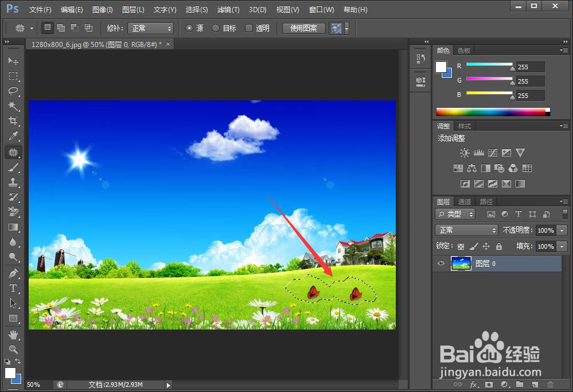
Task: Add a Brightness/Contrast adjustment
Action: (465, 152)
